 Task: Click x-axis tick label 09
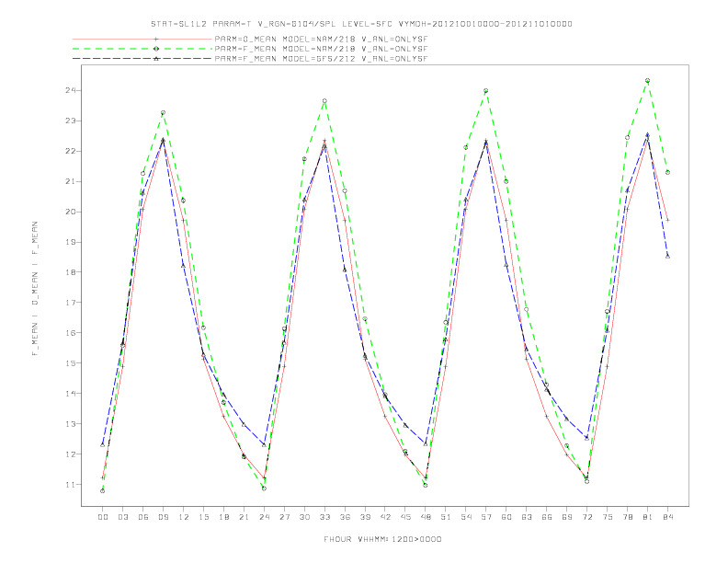coord(163,517)
